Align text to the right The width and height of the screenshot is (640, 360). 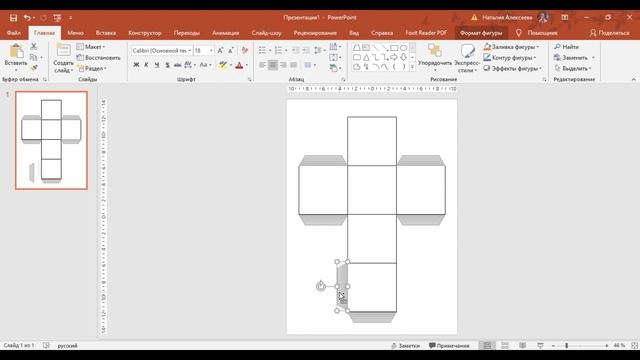click(x=283, y=65)
